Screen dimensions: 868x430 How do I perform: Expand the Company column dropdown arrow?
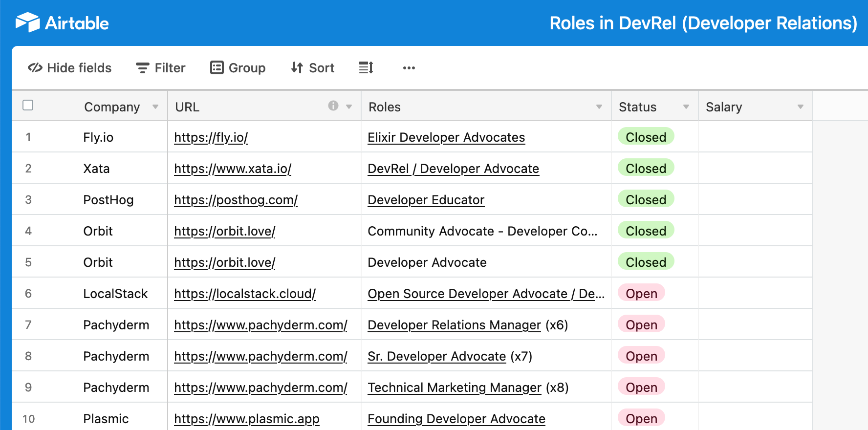pos(155,107)
